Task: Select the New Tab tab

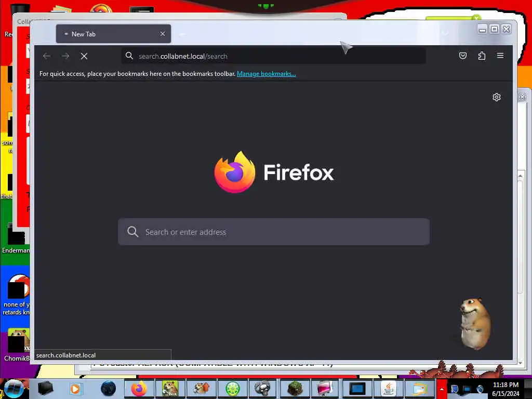Action: click(113, 34)
